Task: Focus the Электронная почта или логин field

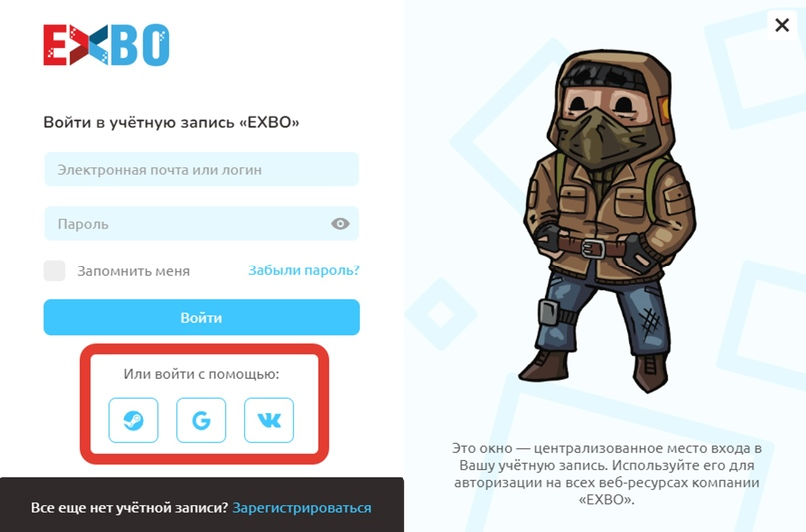Action: point(201,169)
